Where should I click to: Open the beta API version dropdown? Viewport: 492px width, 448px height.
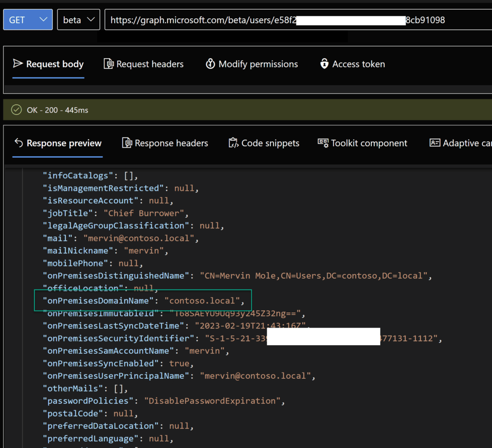tap(78, 19)
